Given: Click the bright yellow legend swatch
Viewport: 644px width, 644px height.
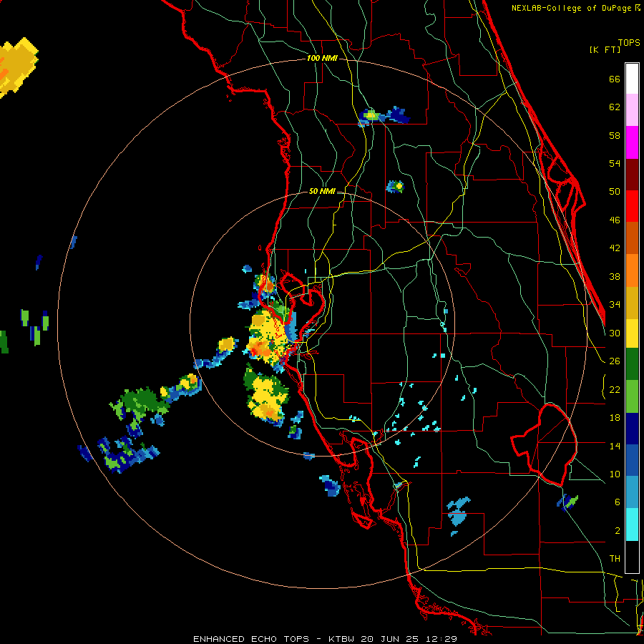Looking at the screenshot, I should [632, 333].
